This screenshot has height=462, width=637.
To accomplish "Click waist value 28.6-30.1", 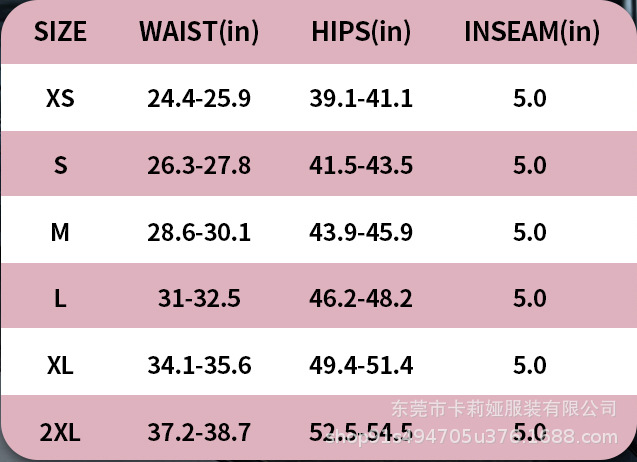I will (x=199, y=232).
